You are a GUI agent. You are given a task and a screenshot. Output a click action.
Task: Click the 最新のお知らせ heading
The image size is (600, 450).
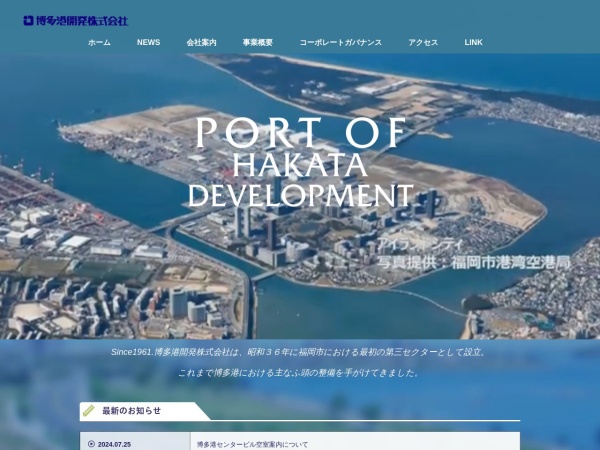132,411
